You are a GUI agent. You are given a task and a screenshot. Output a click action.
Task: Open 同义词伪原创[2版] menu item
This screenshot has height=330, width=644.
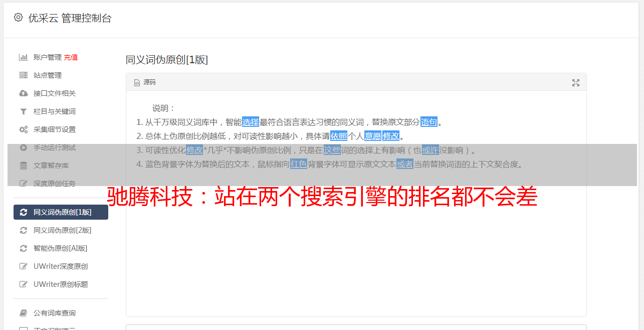click(61, 230)
